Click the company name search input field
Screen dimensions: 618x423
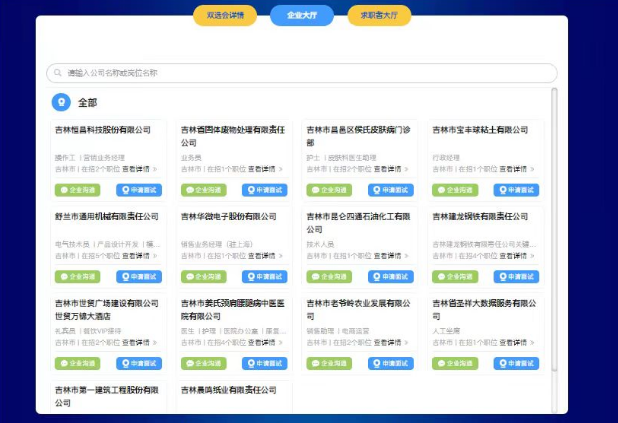[x=300, y=73]
